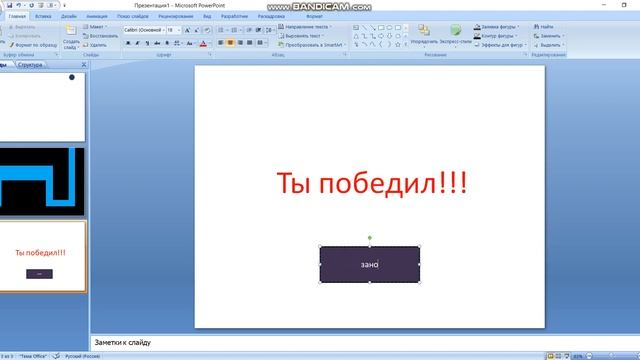This screenshot has width=640, height=360.
Task: Select the down arrow shape
Action: click(389, 36)
